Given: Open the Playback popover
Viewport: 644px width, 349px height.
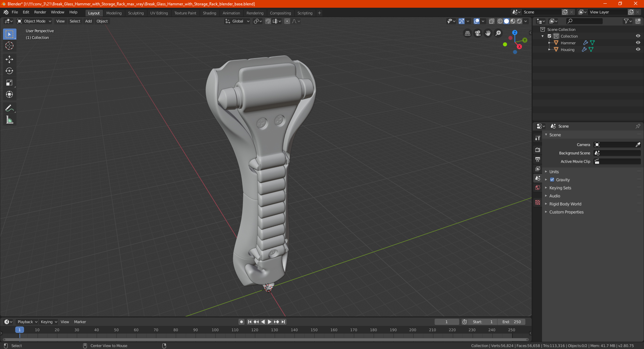Looking at the screenshot, I should click(x=27, y=322).
